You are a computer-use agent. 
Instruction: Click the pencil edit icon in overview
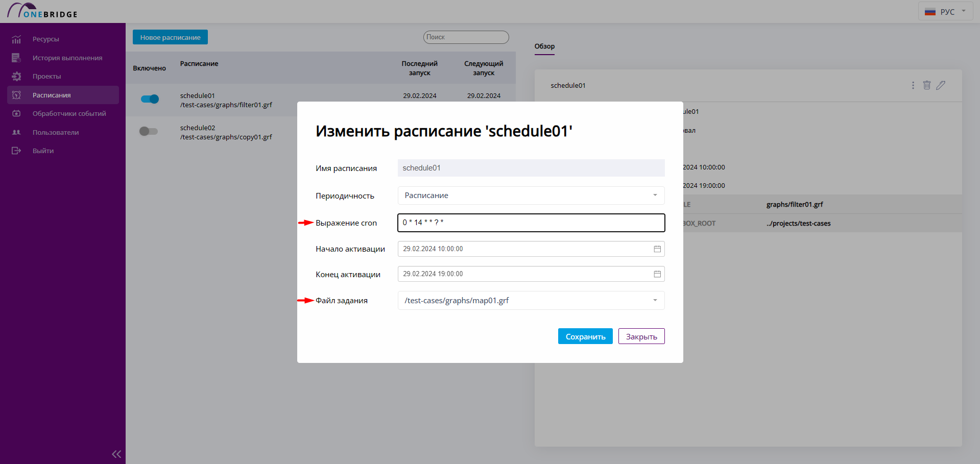point(941,85)
